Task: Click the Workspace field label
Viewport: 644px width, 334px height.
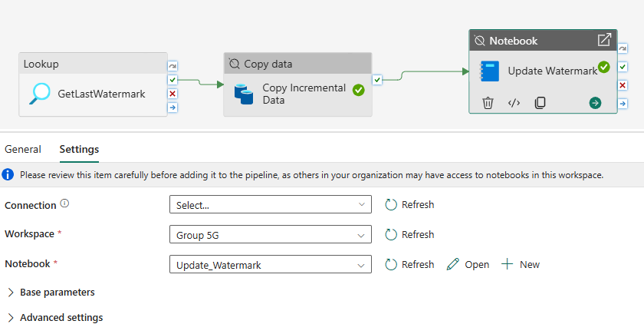Action: point(30,234)
